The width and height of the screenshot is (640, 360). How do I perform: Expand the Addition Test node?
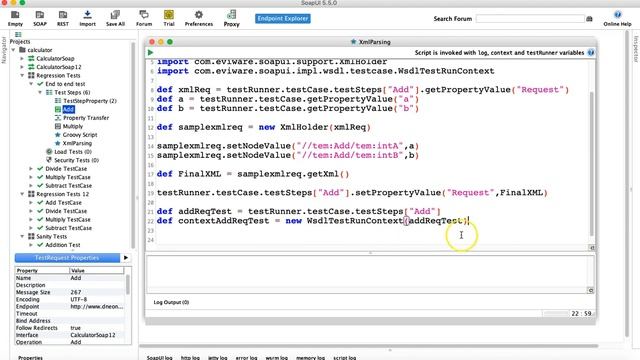click(31, 245)
